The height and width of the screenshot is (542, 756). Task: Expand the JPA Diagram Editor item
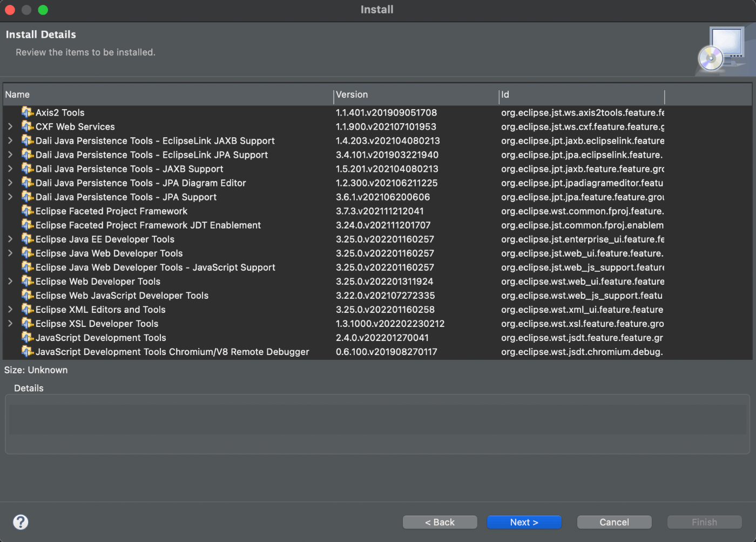click(10, 183)
